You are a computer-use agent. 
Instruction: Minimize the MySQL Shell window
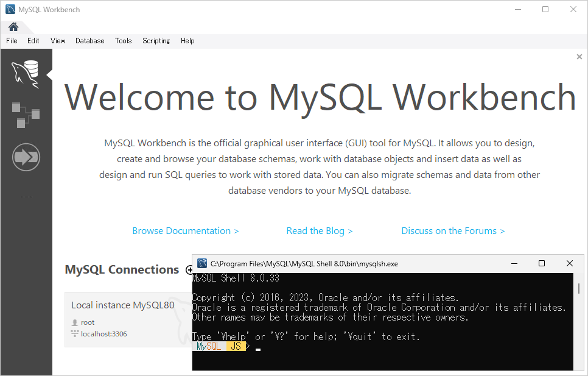[514, 263]
